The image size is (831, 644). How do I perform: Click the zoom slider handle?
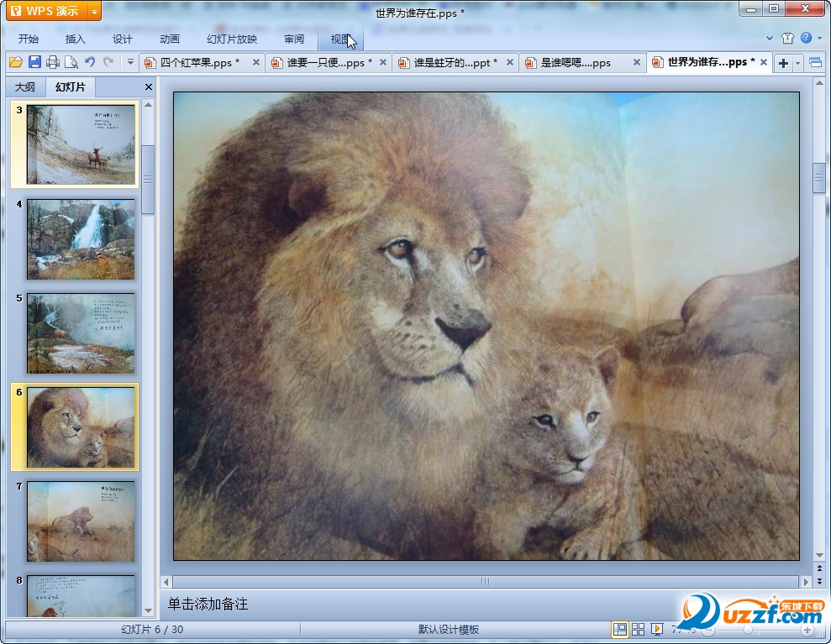point(748,630)
